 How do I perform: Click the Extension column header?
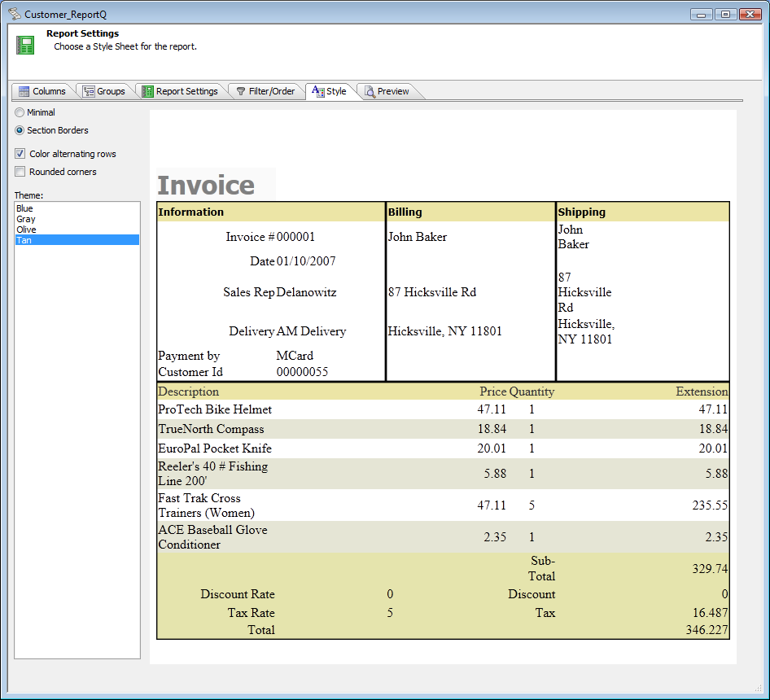(702, 392)
